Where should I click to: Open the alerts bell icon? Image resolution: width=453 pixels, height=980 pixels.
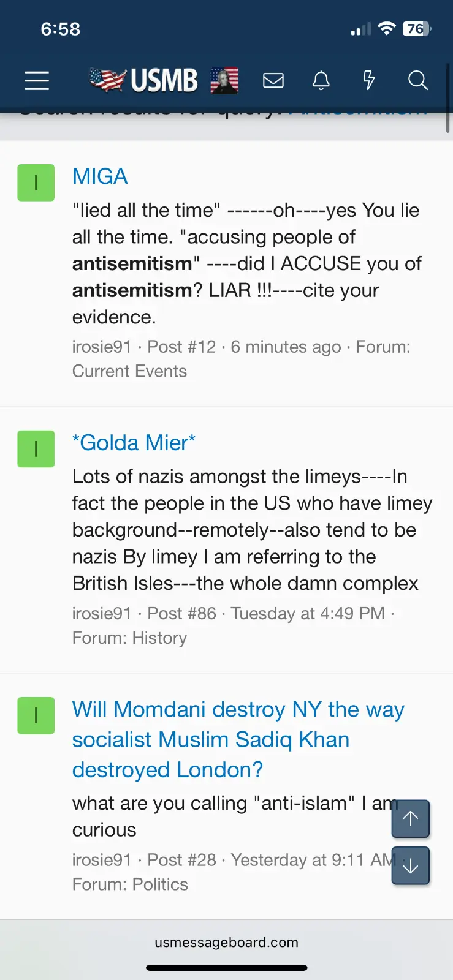click(321, 80)
